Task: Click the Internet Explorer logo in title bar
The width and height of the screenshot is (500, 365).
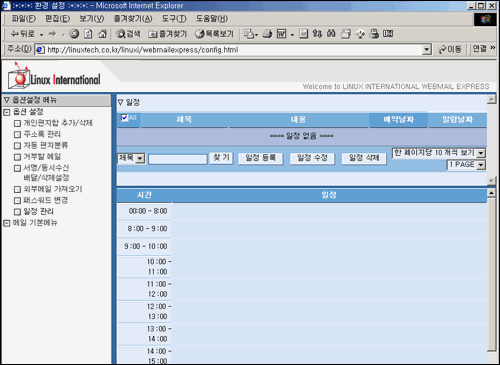Action: [x=6, y=6]
